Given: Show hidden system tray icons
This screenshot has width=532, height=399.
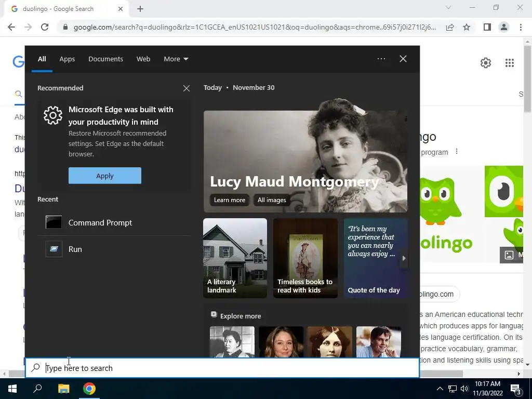Looking at the screenshot, I should (x=440, y=389).
